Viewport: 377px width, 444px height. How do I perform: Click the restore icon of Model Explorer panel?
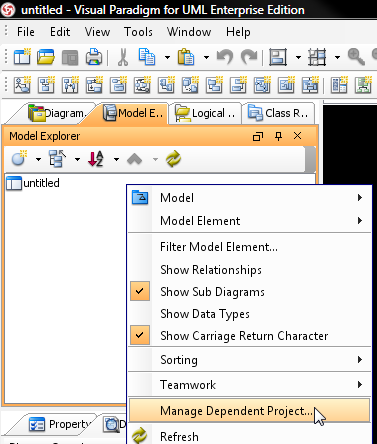[x=258, y=136]
